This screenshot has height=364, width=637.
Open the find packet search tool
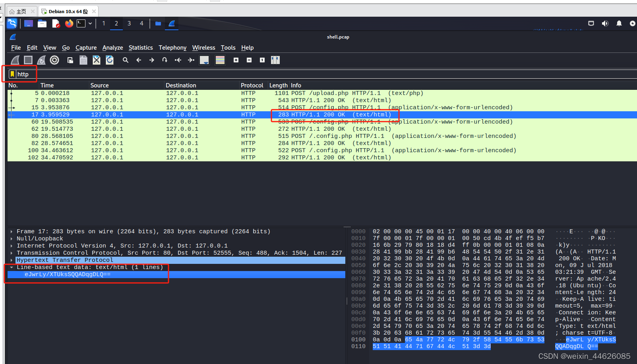pos(126,60)
